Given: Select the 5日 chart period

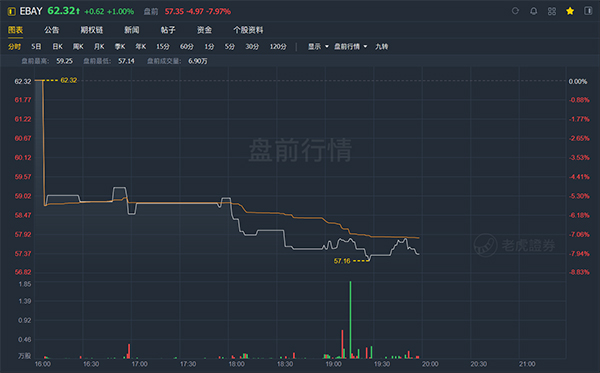Looking at the screenshot, I should point(36,47).
